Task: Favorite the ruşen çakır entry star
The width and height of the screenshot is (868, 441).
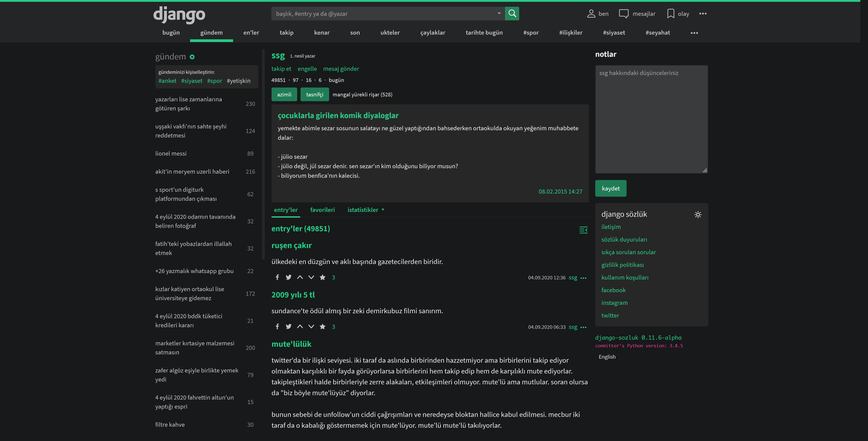Action: (322, 277)
